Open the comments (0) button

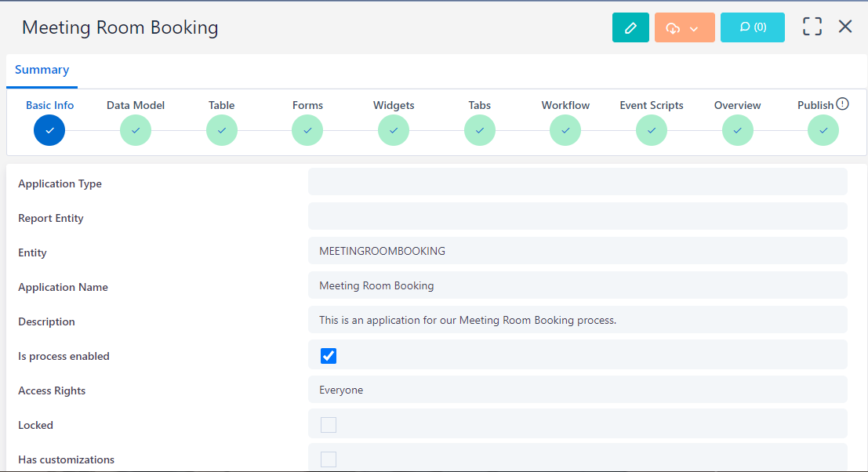(x=752, y=27)
